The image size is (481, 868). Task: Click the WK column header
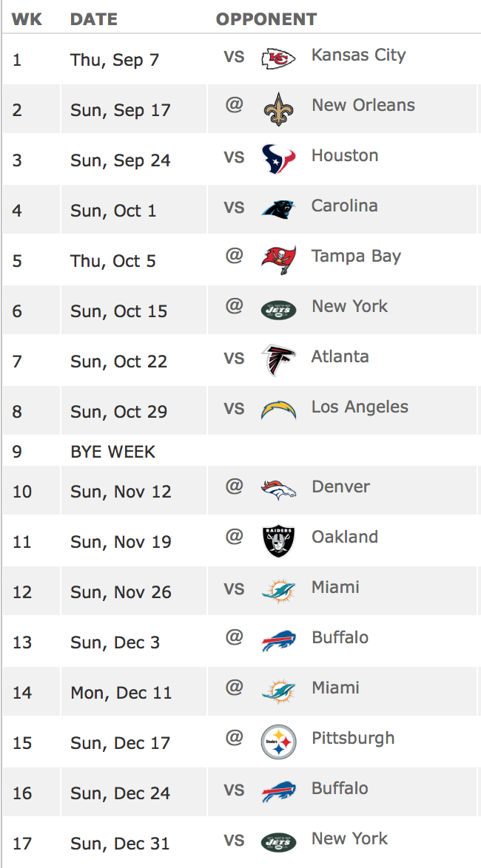(27, 20)
